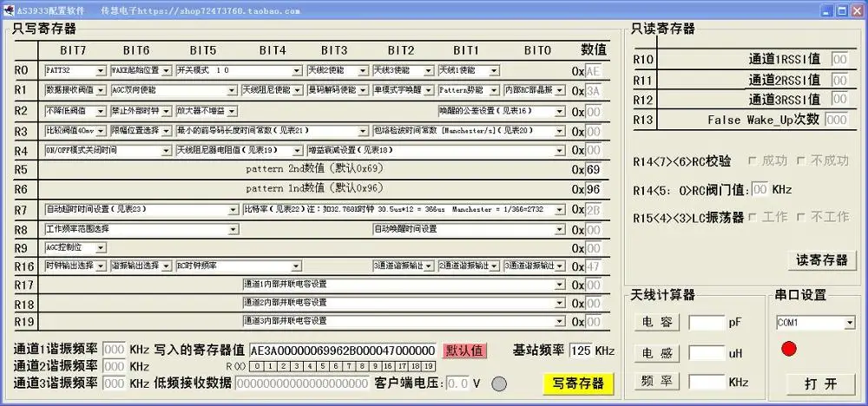868x406 pixels.
Task: Open ON/OFF模式关闭时间 dropdown in R4
Action: tap(108, 150)
